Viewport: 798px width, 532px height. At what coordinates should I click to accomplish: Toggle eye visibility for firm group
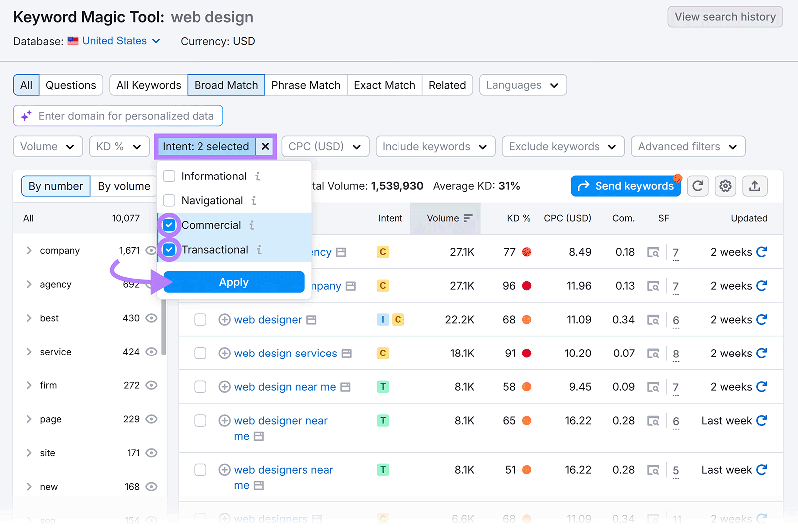pyautogui.click(x=151, y=385)
